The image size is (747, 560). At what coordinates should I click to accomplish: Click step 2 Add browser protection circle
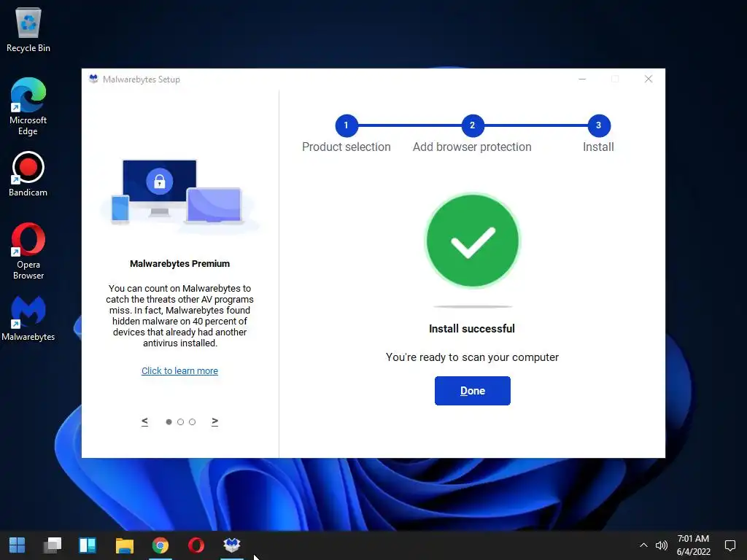(473, 125)
